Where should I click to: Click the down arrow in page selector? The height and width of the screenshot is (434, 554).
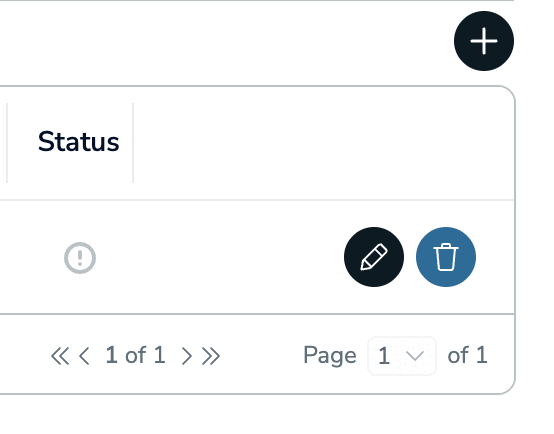(415, 356)
